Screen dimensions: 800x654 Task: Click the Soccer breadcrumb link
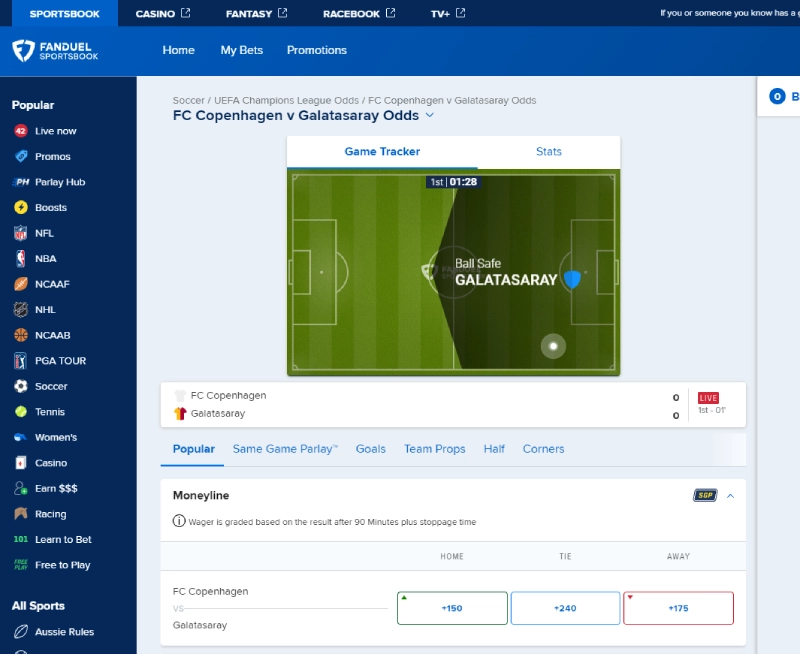pyautogui.click(x=188, y=100)
